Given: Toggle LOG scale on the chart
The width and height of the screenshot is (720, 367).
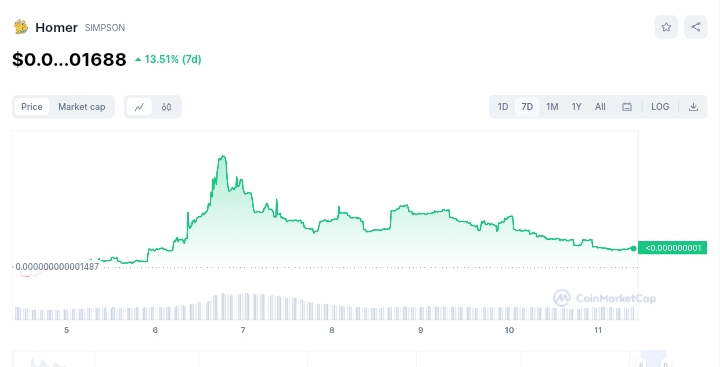Looking at the screenshot, I should point(660,107).
